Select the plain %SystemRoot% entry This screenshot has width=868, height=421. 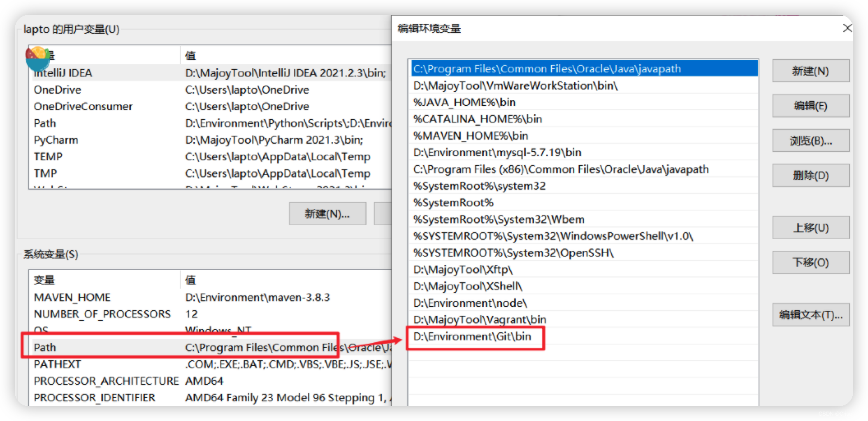(x=584, y=203)
